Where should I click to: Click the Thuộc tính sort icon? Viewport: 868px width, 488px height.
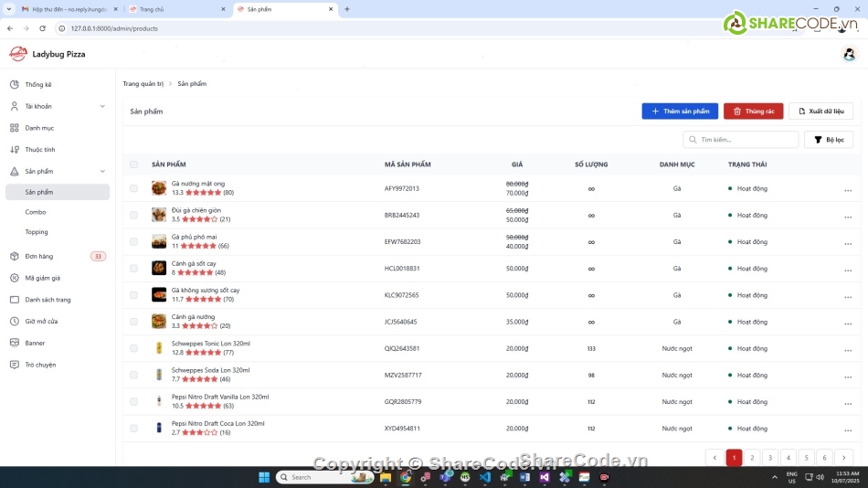click(15, 150)
